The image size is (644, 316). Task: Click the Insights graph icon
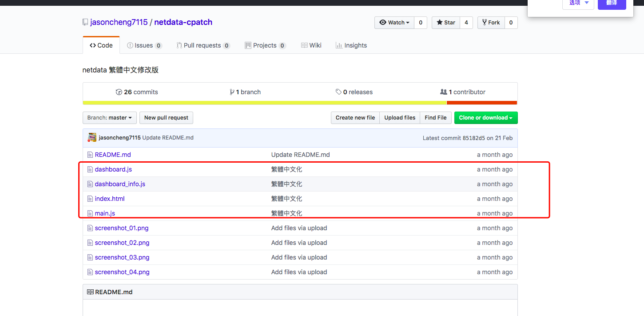click(339, 45)
